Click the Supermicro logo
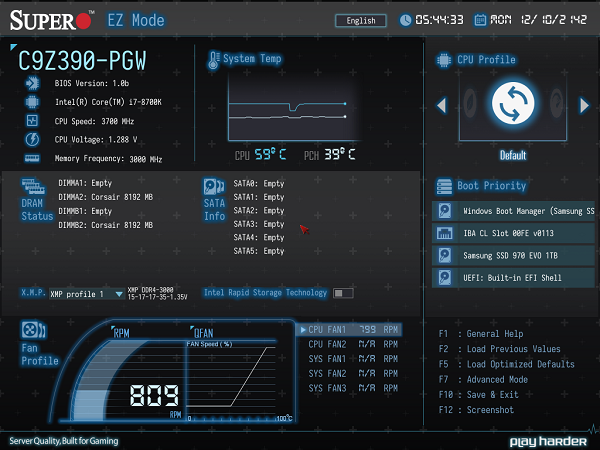 click(x=51, y=20)
